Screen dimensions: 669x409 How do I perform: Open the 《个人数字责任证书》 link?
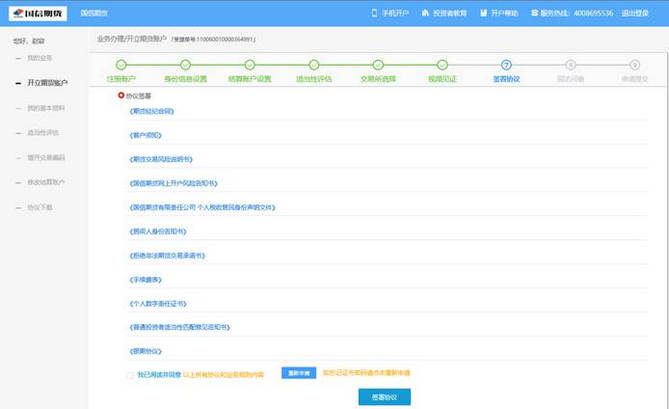(157, 302)
